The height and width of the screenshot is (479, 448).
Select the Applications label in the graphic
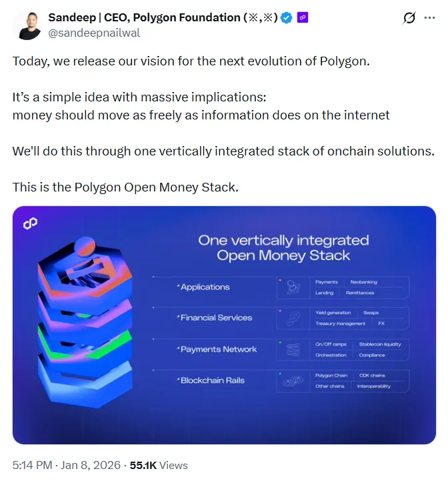pyautogui.click(x=205, y=287)
